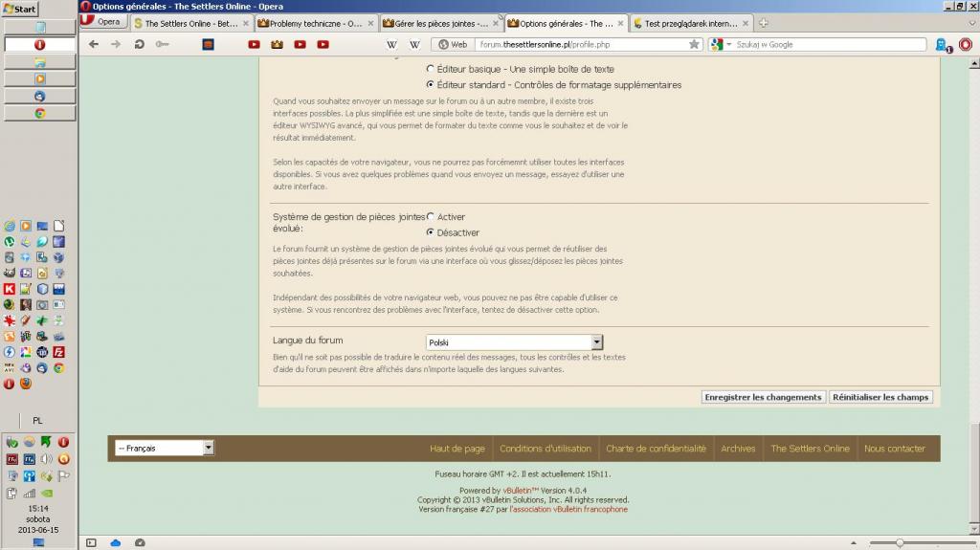Open the Opera menu button

point(101,22)
